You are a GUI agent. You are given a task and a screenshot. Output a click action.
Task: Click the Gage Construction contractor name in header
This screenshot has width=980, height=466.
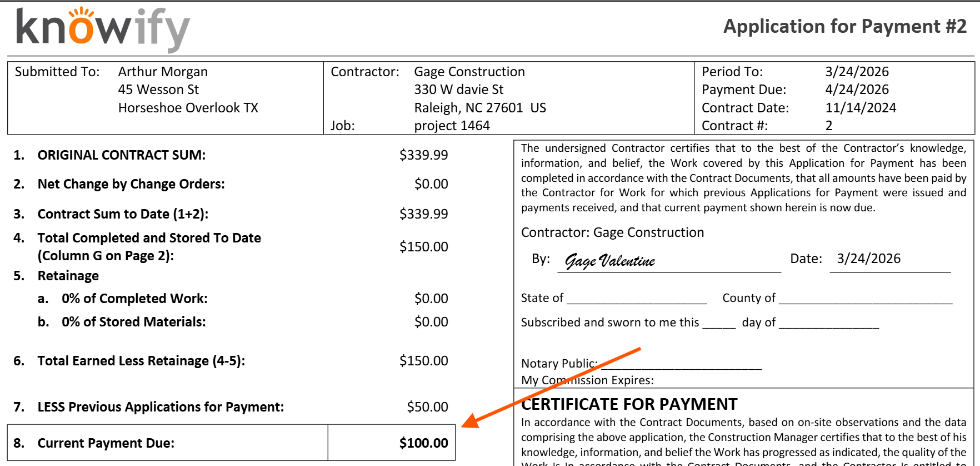pos(469,72)
